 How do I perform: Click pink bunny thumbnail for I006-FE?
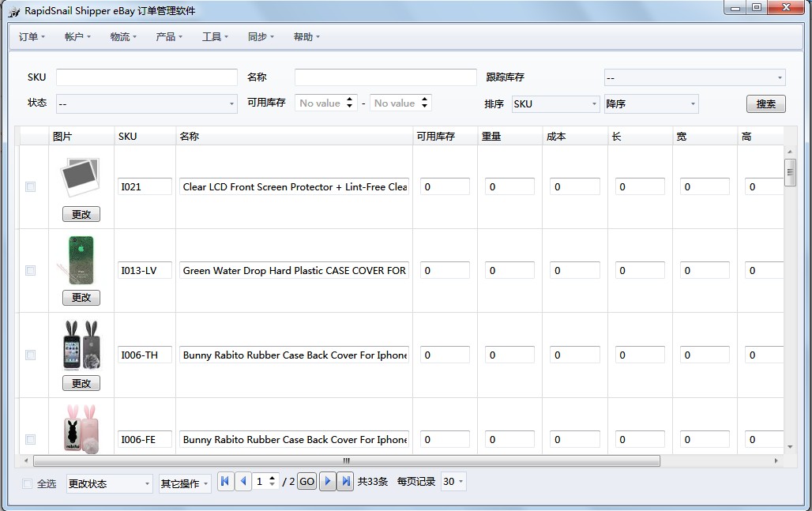tap(81, 429)
